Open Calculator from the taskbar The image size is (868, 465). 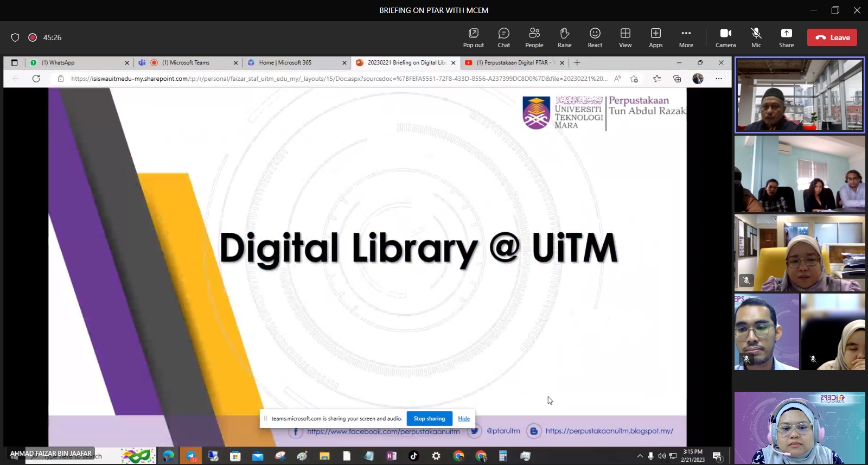point(503,456)
